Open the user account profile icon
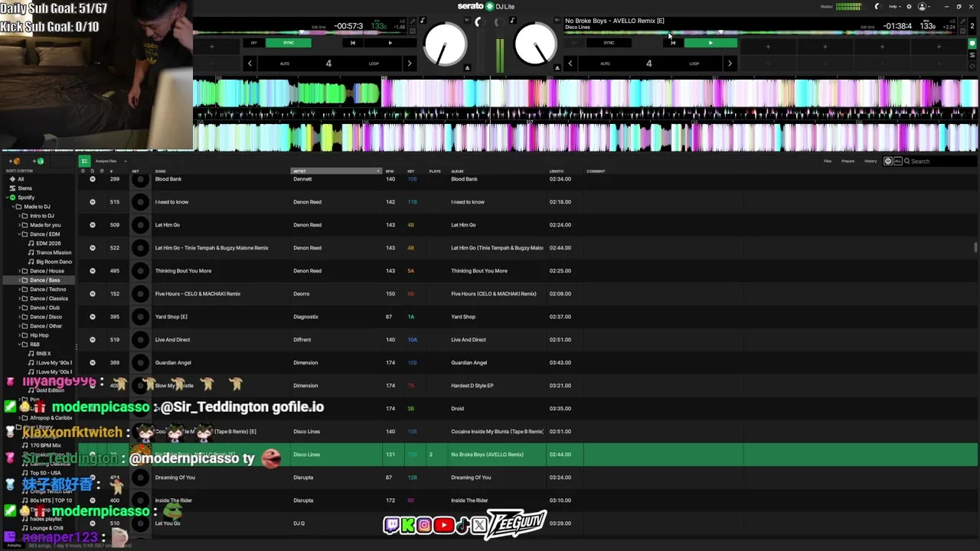 click(922, 6)
